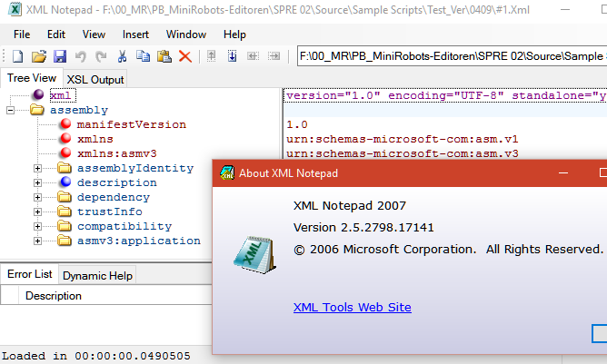Click the version encoding value of xml node
Image resolution: width=607 pixels, height=364 pixels.
445,95
